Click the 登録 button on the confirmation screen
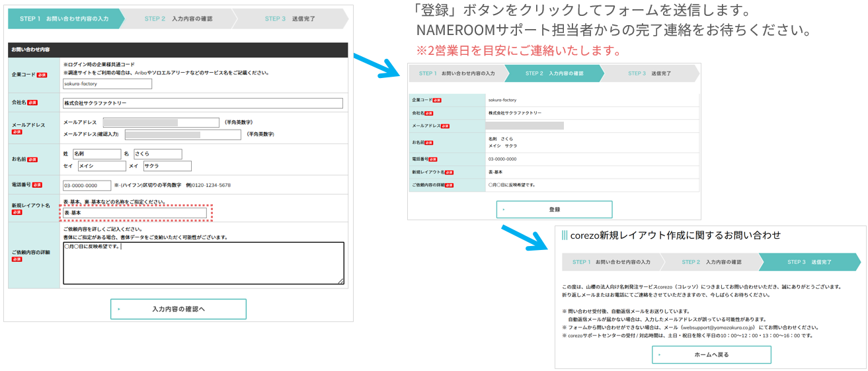868x371 pixels. pyautogui.click(x=554, y=209)
